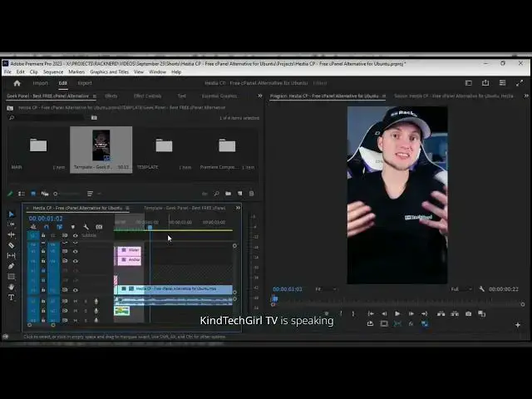Export Frame with camera icon
The image size is (532, 399).
coord(468,314)
